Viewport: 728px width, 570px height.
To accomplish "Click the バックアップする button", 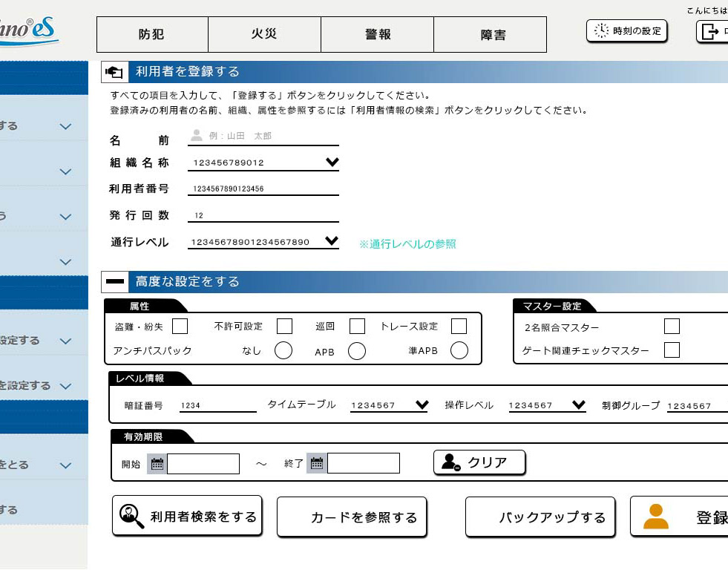I will coord(540,517).
